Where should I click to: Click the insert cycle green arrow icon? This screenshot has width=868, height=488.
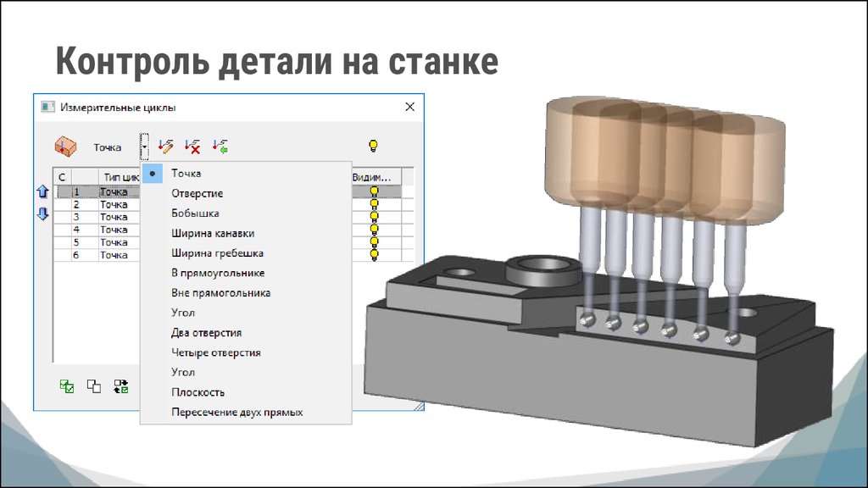coord(220,147)
